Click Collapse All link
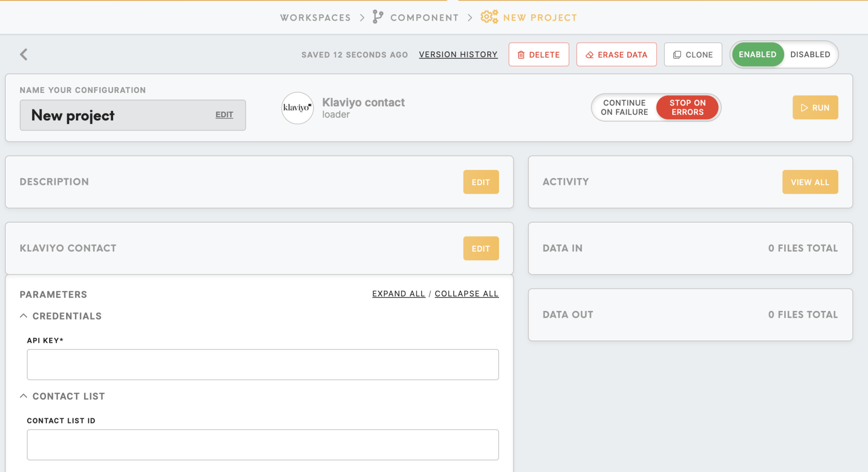The width and height of the screenshot is (868, 472). pos(467,293)
